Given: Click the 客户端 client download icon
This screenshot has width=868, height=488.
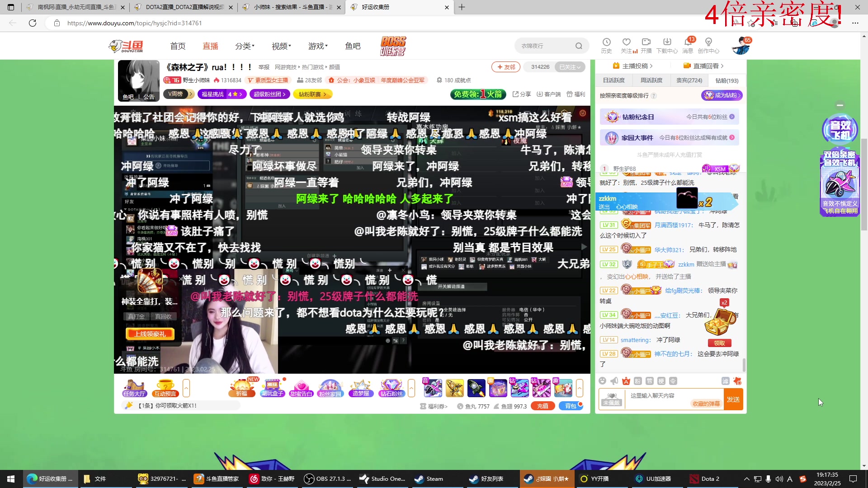Looking at the screenshot, I should click(549, 94).
